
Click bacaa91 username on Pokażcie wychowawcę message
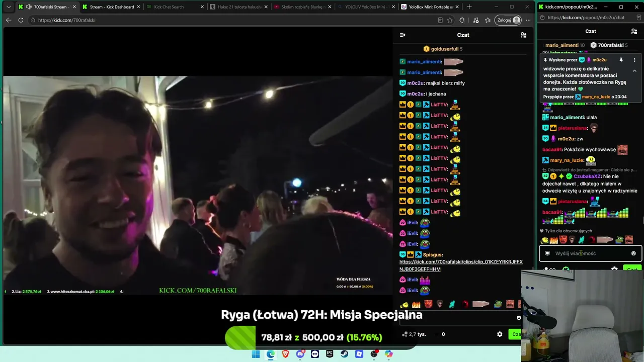pos(552,149)
